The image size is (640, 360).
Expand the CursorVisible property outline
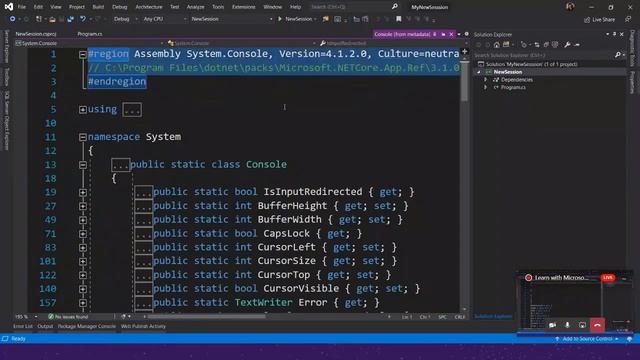tap(82, 289)
